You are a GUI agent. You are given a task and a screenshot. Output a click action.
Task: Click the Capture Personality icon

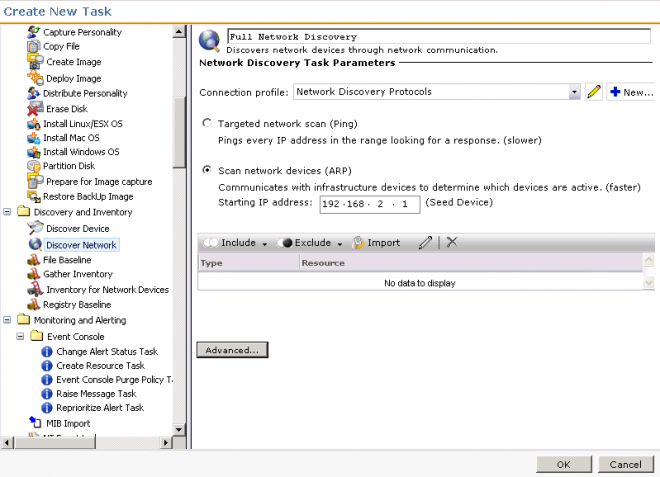coord(34,32)
